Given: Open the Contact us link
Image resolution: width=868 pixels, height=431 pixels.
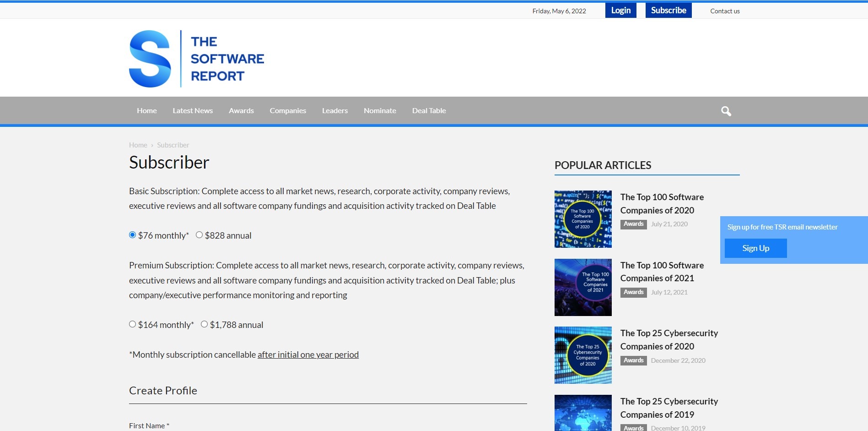Looking at the screenshot, I should click(x=725, y=11).
